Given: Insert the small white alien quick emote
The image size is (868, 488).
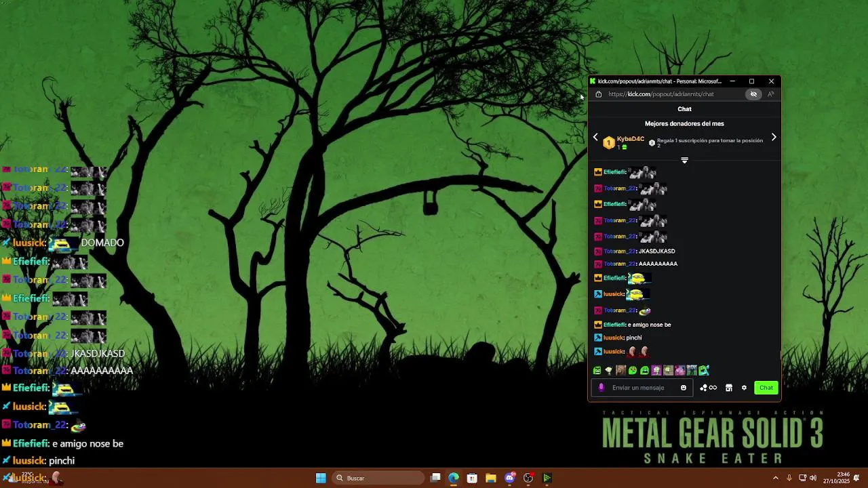Looking at the screenshot, I should 609,371.
